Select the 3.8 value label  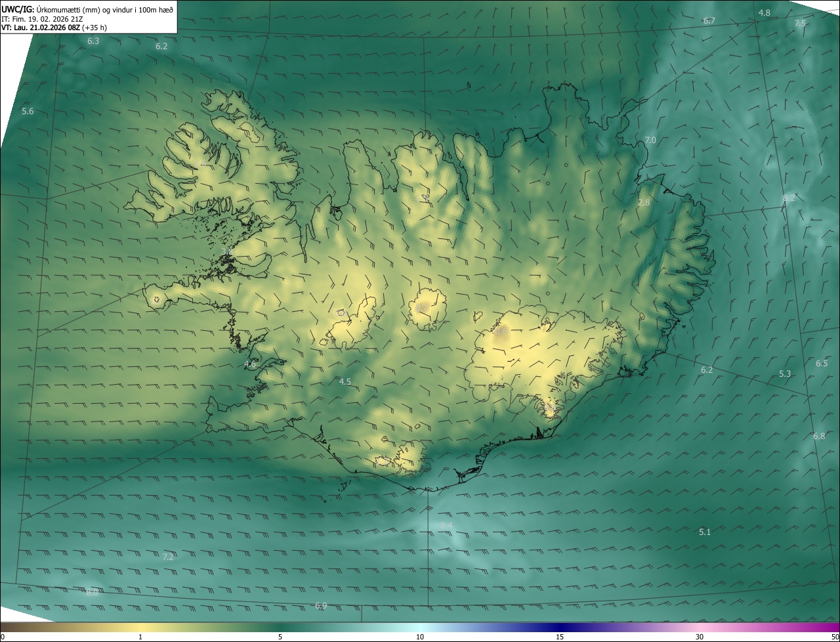click(227, 252)
